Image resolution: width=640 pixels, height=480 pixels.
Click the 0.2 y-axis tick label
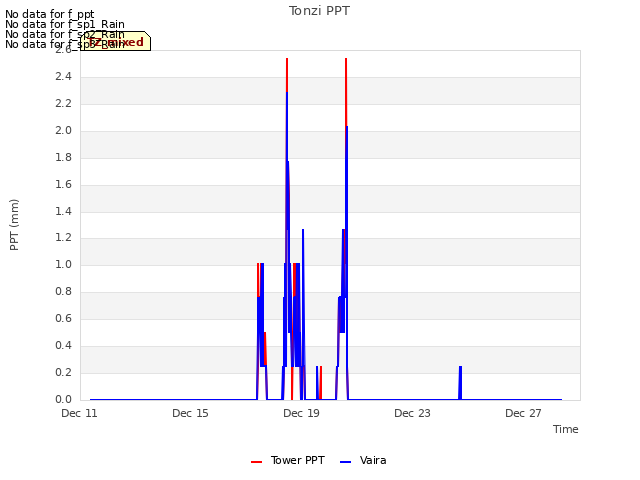tap(63, 372)
